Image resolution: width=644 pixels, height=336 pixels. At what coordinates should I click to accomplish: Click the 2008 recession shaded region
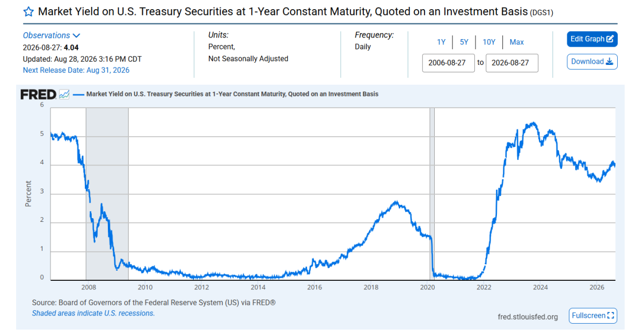pos(107,193)
